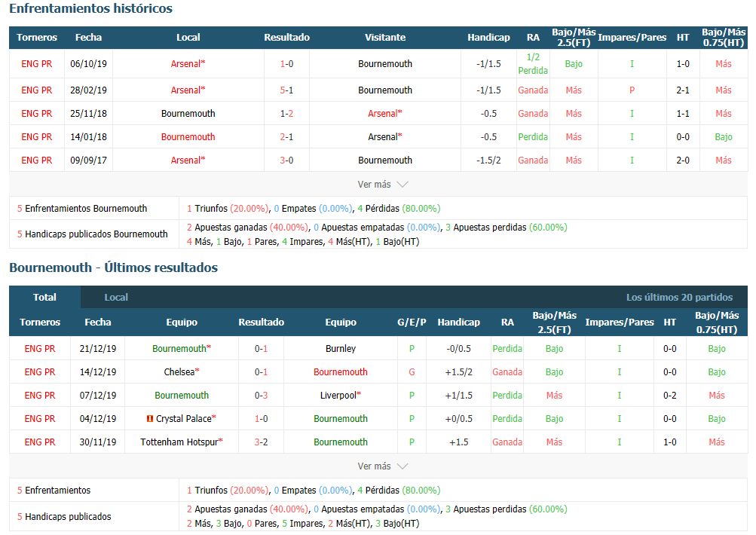
Task: Click the -1.5/2 handicap value
Action: pyautogui.click(x=489, y=160)
